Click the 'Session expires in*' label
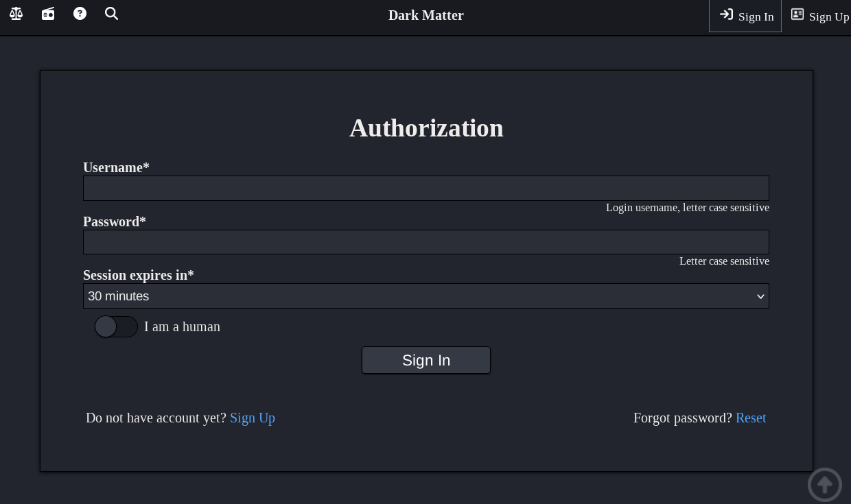 pyautogui.click(x=139, y=275)
